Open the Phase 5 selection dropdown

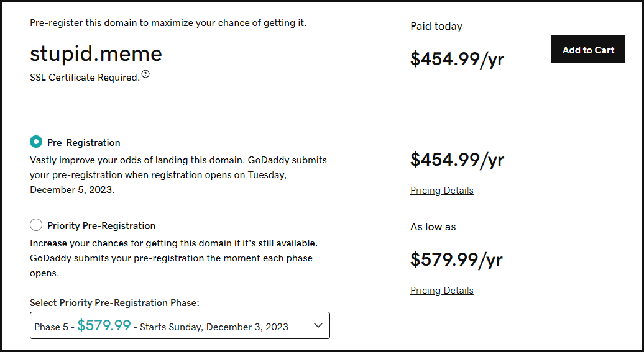pos(180,326)
